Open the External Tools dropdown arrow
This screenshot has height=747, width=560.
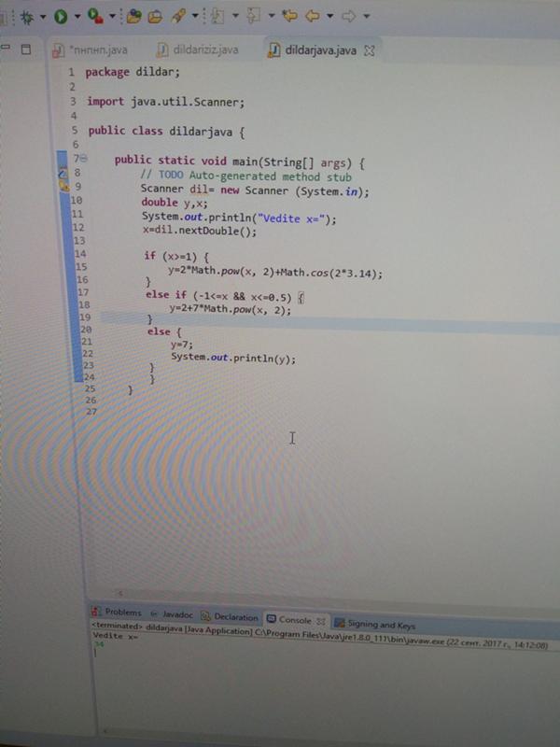coord(112,16)
